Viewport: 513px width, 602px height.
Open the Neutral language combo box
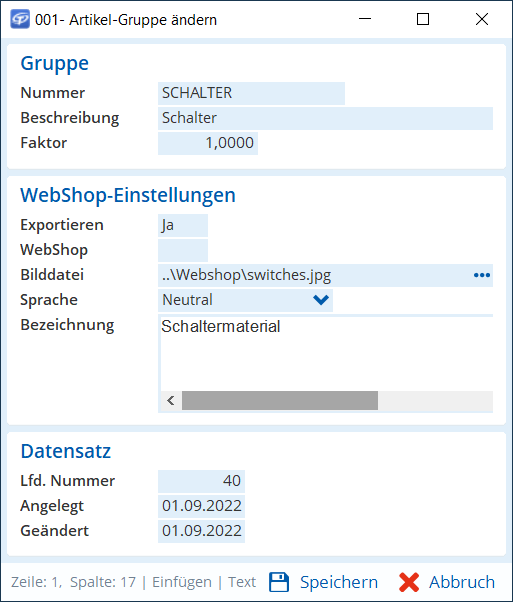[245, 300]
